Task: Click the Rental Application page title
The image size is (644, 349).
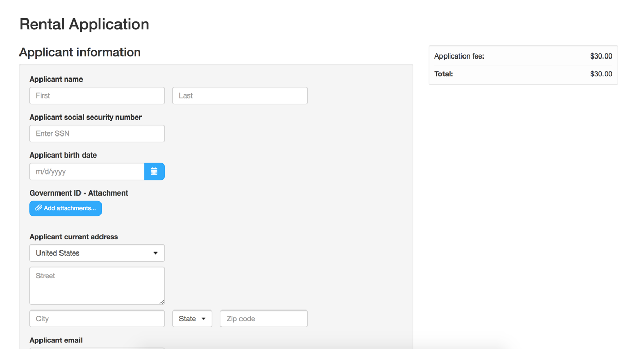Action: 84,24
